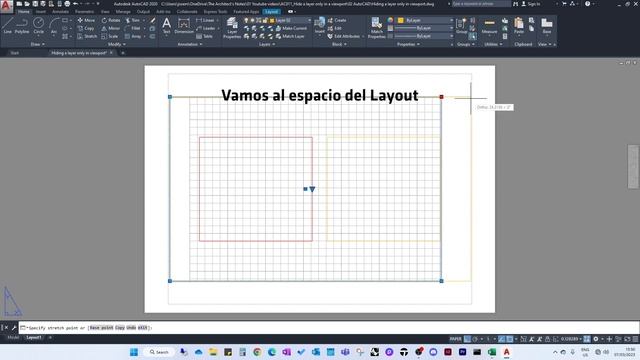Open the Insert ribbon tab
640x360 pixels.
click(41, 12)
